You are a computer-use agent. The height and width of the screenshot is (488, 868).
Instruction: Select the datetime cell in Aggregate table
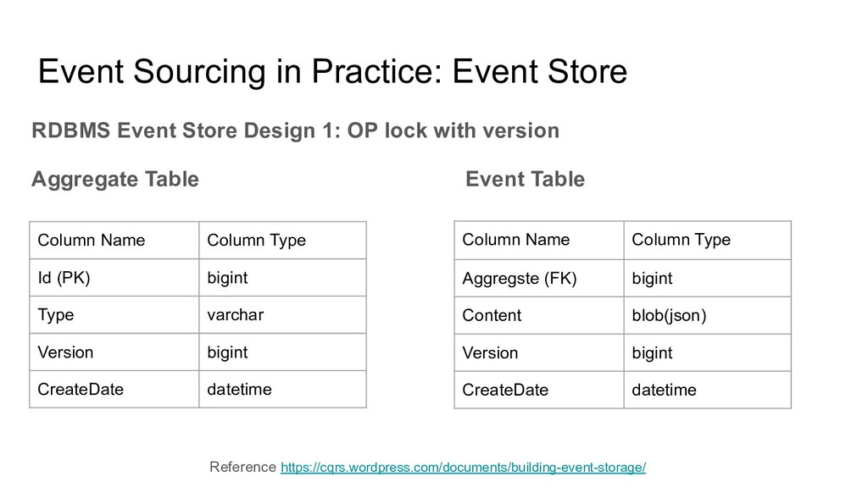[282, 390]
